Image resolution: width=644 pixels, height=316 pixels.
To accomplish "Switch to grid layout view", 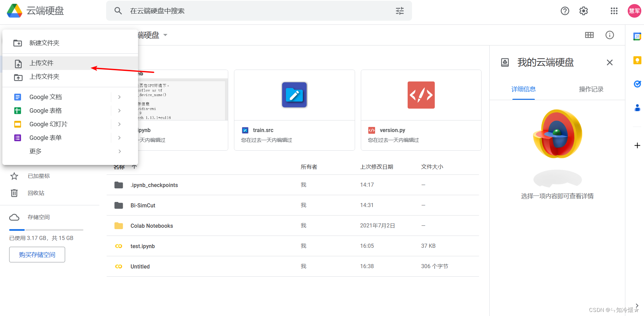I will (x=589, y=35).
